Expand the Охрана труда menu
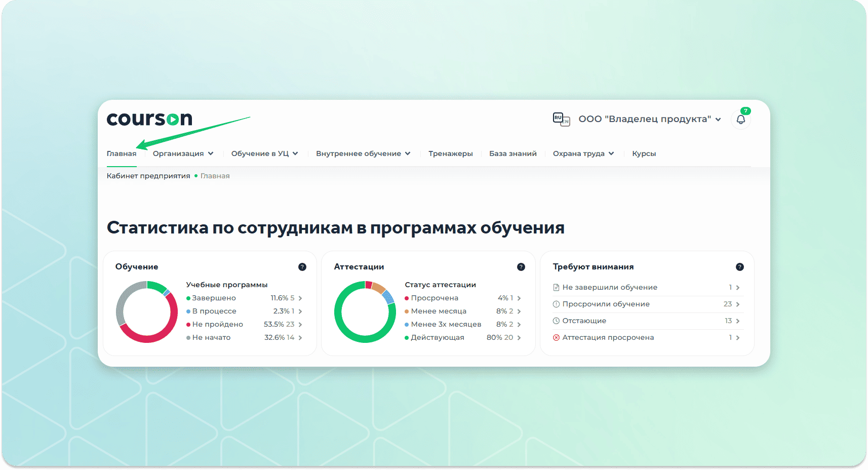Image resolution: width=868 pixels, height=470 pixels. (583, 153)
